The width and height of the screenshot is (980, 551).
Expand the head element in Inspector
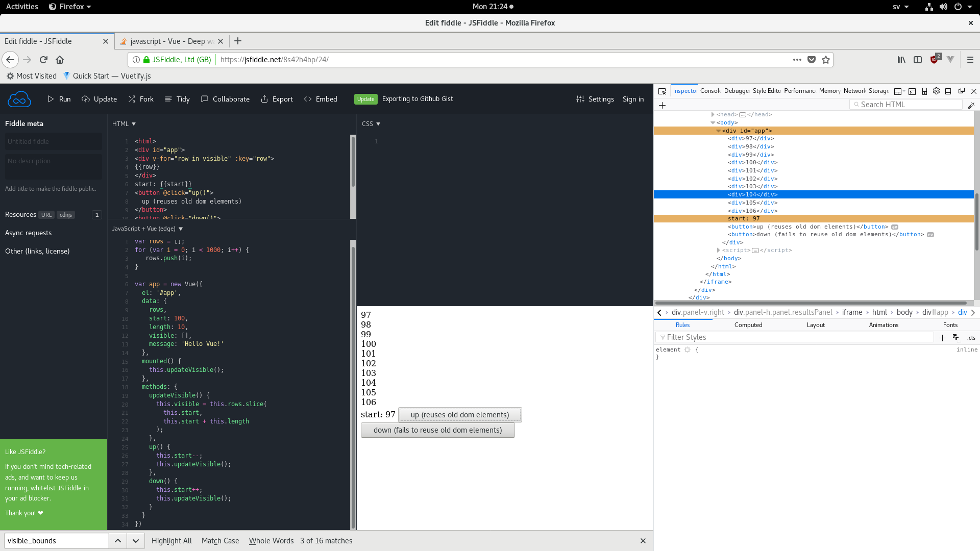713,114
